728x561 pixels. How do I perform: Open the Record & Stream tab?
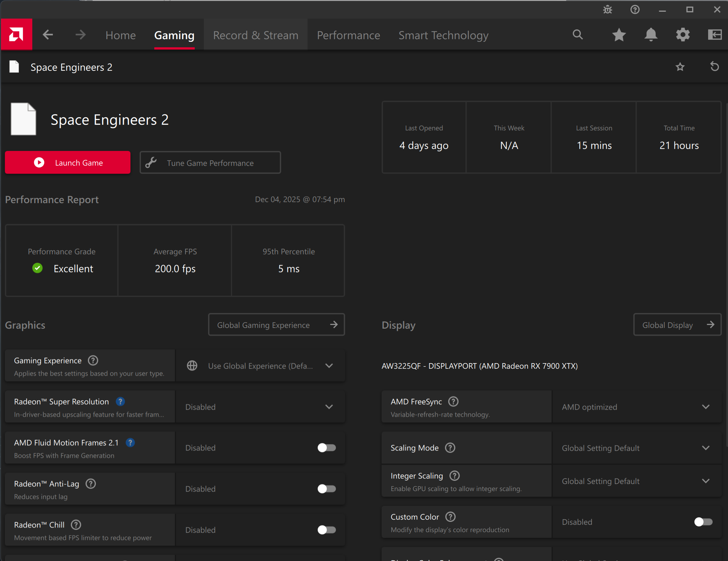point(256,35)
